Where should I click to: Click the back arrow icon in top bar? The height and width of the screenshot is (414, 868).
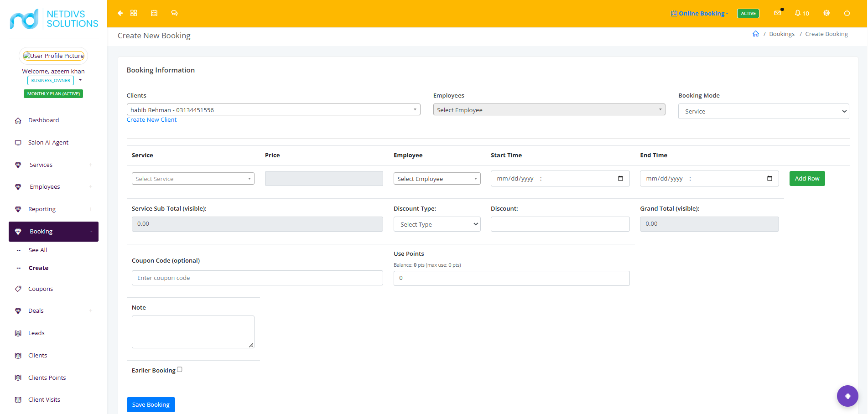pyautogui.click(x=120, y=13)
